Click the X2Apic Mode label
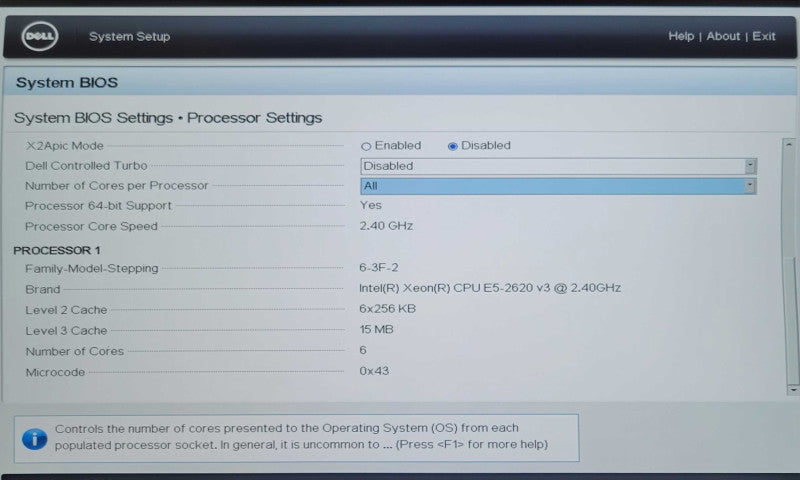The width and height of the screenshot is (800, 480). (65, 146)
